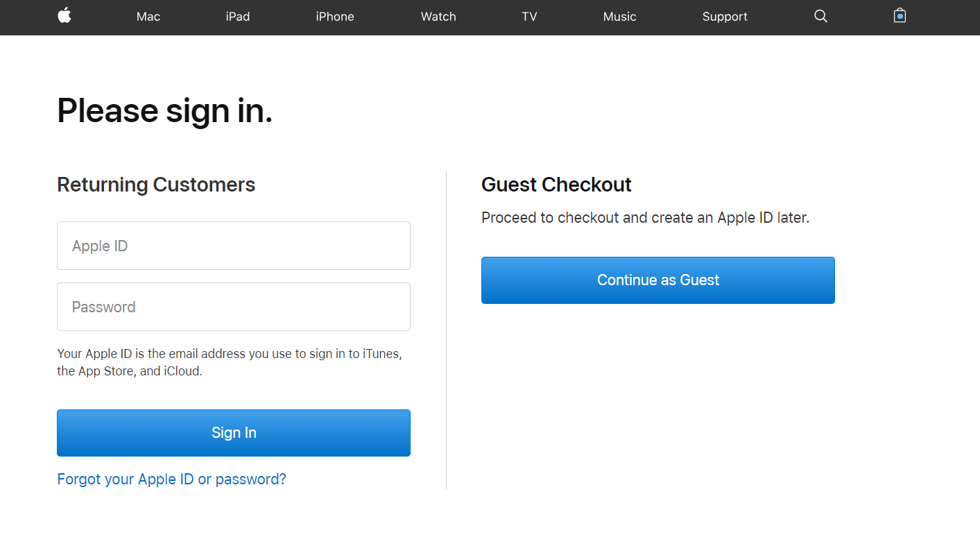
Task: Navigate to the TV section
Action: click(529, 17)
